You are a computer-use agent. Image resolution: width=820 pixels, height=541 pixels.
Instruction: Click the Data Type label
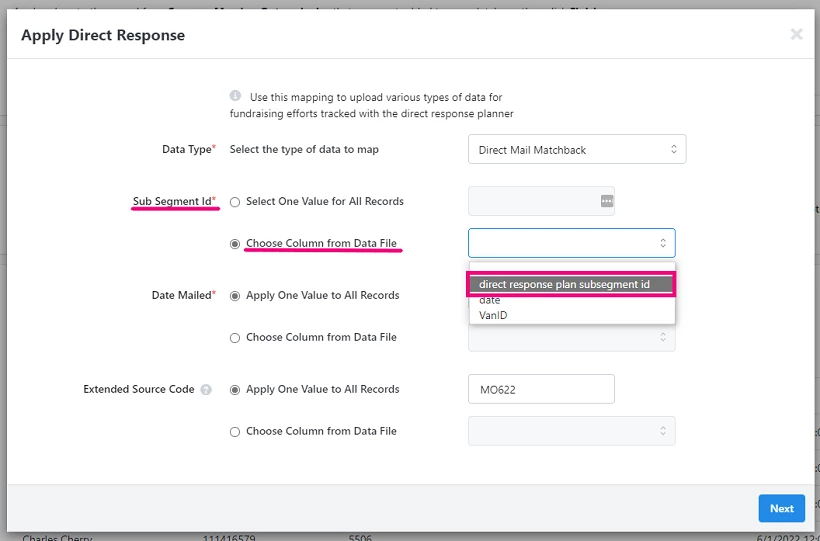pyautogui.click(x=189, y=149)
